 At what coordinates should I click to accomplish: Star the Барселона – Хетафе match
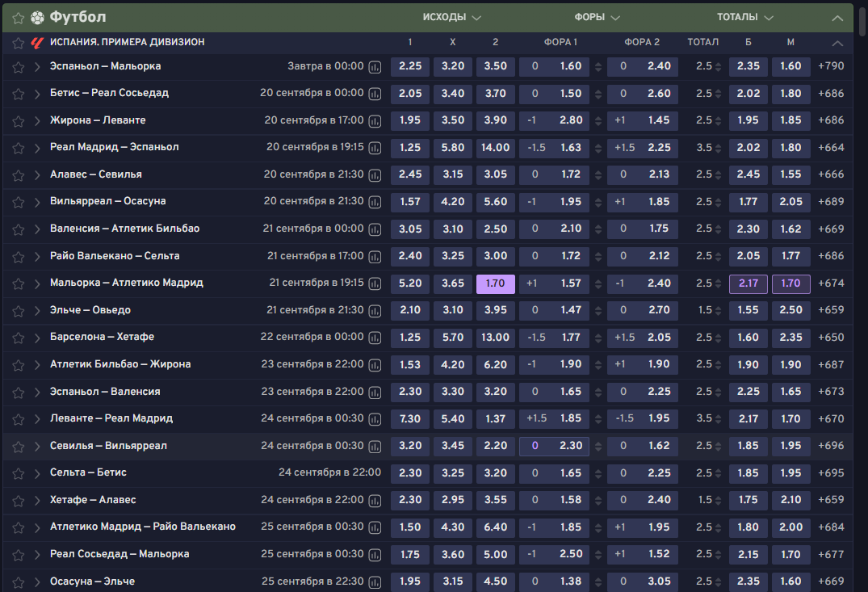tap(19, 338)
